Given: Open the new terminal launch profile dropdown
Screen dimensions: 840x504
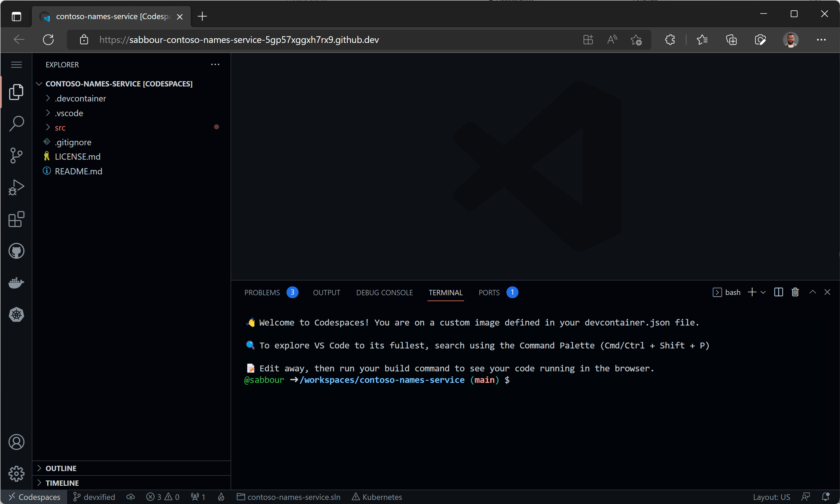Looking at the screenshot, I should coord(764,292).
